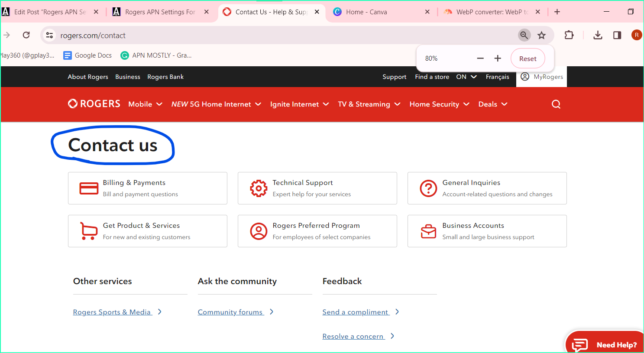This screenshot has width=644, height=353.
Task: Open the search magnifier in the red navbar
Action: coord(556,104)
